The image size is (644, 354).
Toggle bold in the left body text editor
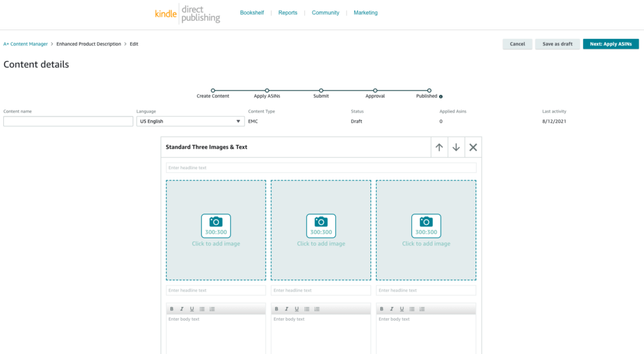(172, 309)
